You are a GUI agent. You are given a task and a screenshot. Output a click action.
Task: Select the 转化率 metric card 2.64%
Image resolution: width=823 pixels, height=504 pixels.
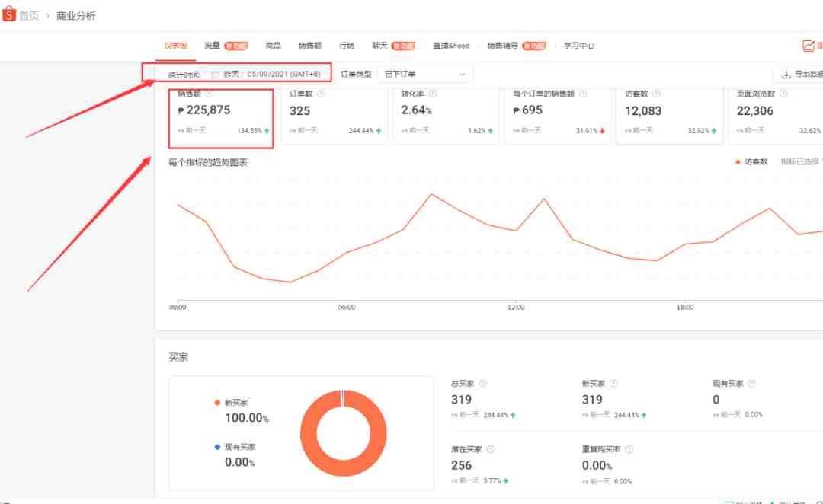446,116
